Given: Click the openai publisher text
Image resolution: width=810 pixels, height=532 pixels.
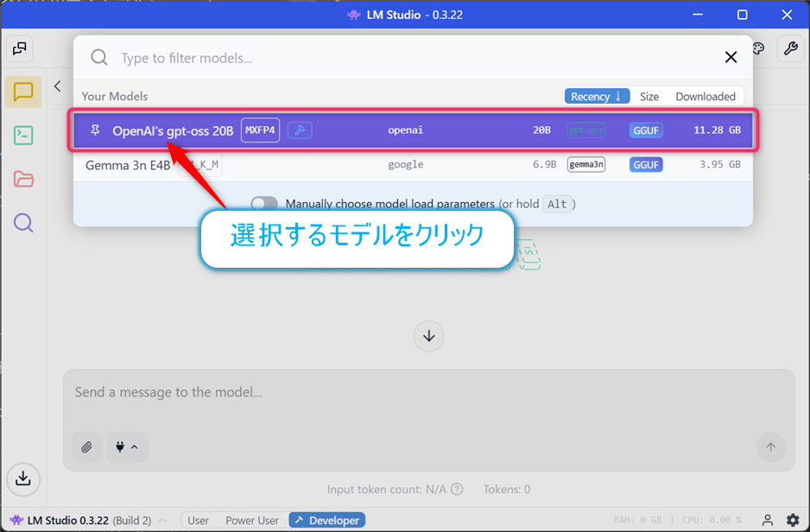Looking at the screenshot, I should (x=406, y=130).
